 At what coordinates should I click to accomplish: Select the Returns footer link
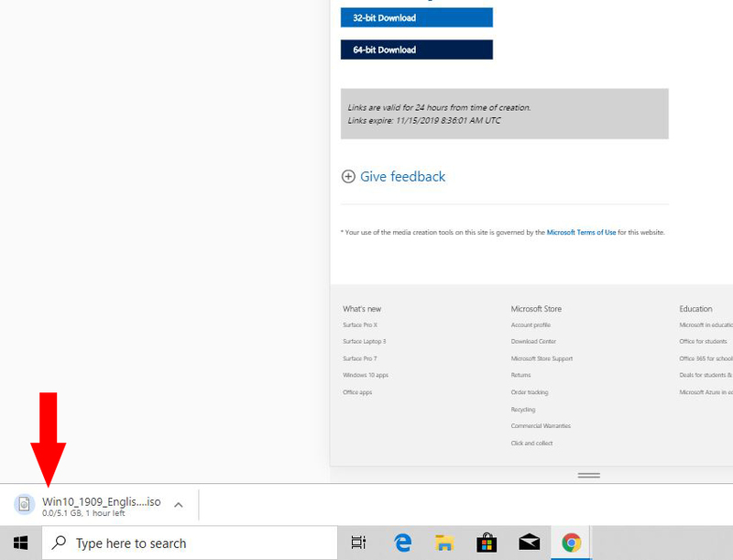(x=520, y=375)
